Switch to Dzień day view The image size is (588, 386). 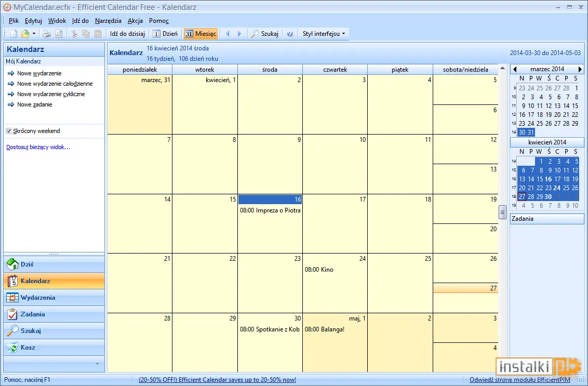(x=165, y=34)
